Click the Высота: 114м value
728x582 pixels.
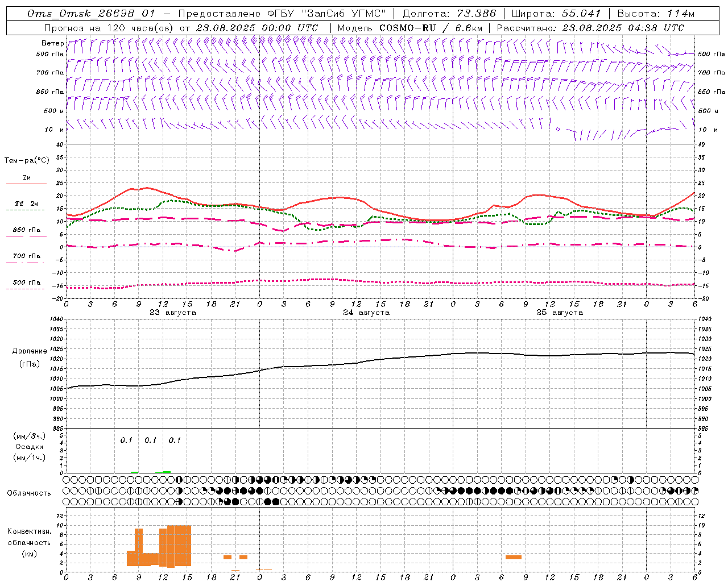point(656,14)
